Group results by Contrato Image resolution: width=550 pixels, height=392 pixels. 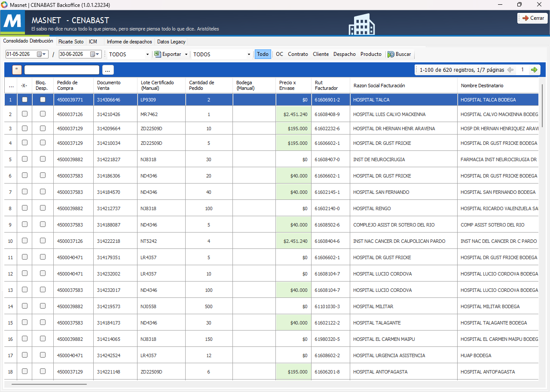(298, 54)
